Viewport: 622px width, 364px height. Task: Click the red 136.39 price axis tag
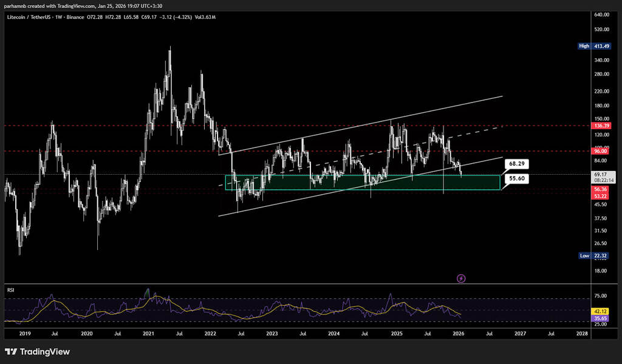coord(600,126)
